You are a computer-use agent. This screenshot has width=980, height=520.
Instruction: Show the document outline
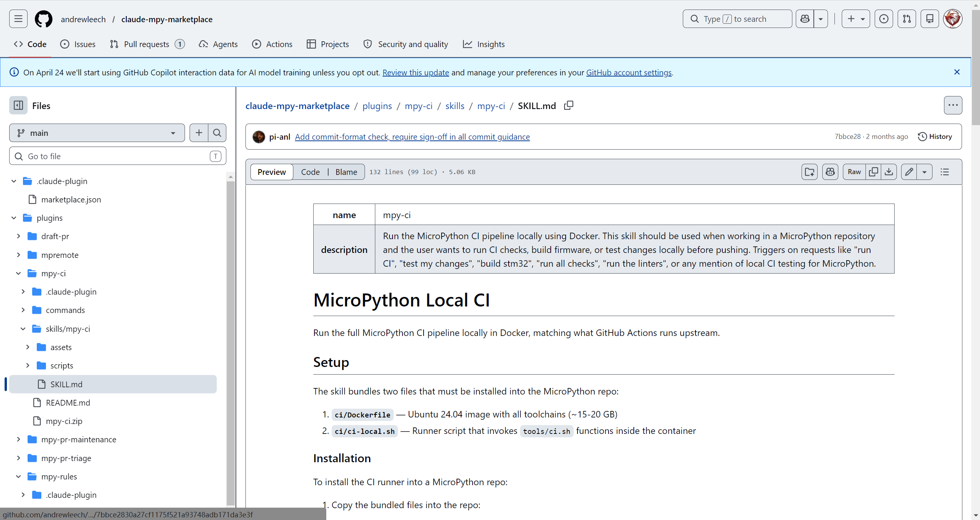[x=945, y=172]
